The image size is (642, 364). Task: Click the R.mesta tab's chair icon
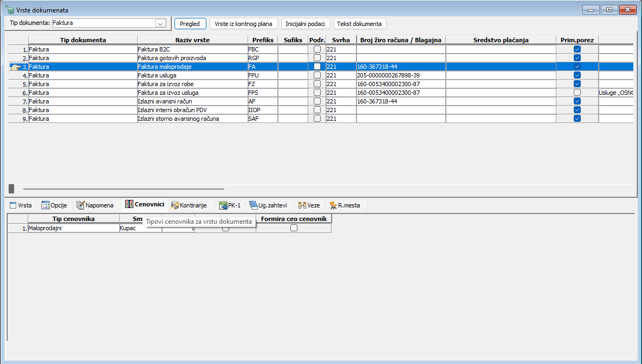click(x=333, y=205)
